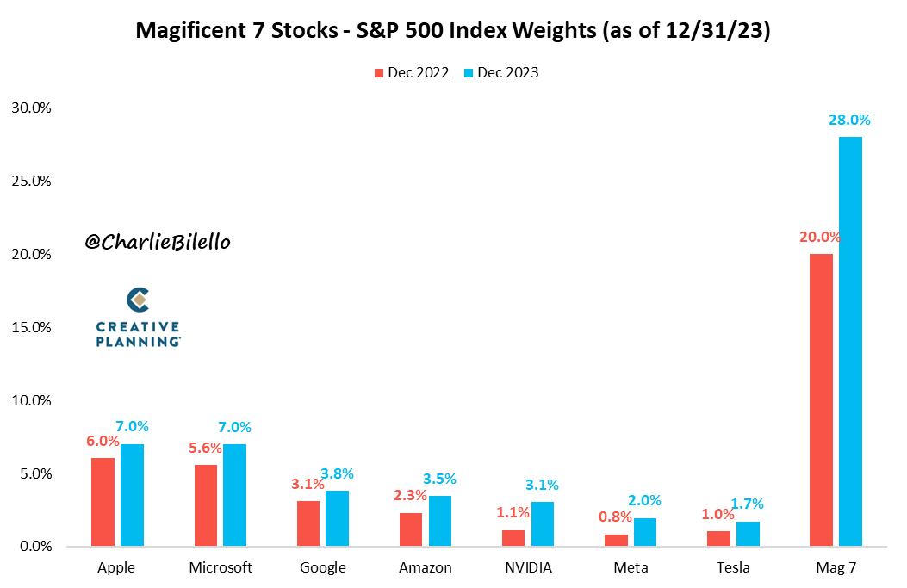The height and width of the screenshot is (588, 907).
Task: Click the Creative Planning logo icon
Action: click(x=138, y=299)
